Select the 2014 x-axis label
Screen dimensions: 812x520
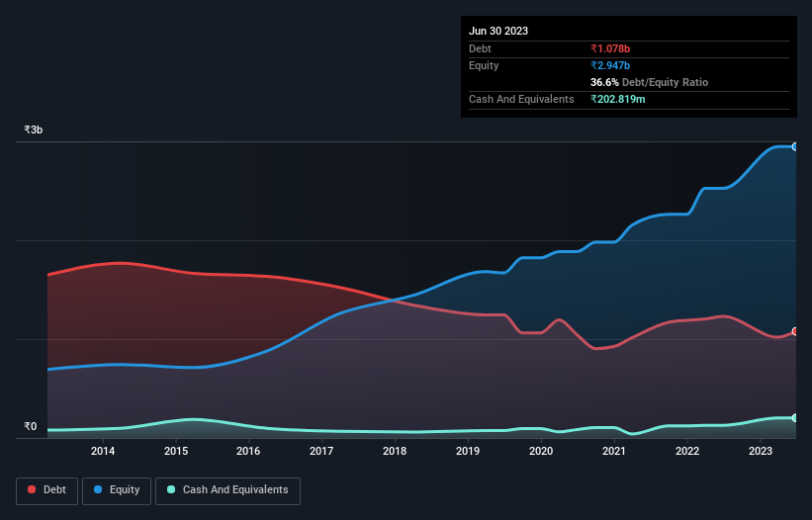pyautogui.click(x=103, y=451)
